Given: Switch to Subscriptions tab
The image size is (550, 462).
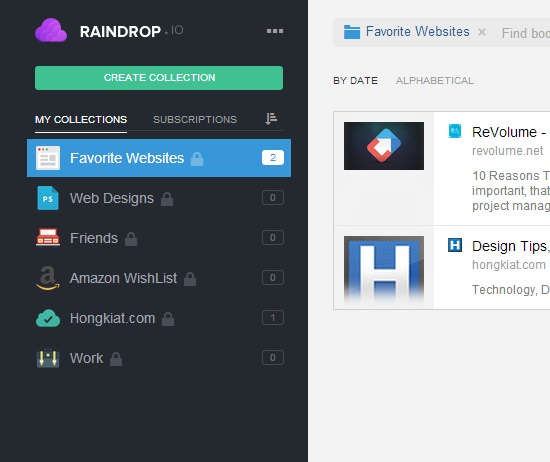Looking at the screenshot, I should (195, 120).
